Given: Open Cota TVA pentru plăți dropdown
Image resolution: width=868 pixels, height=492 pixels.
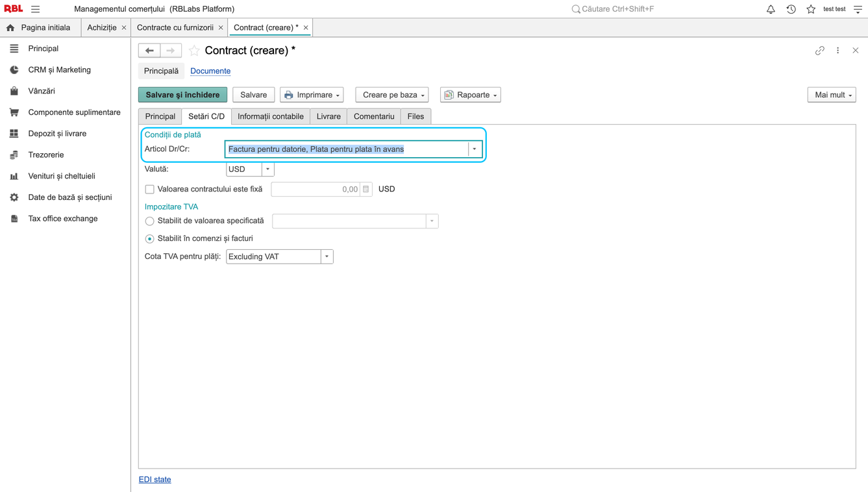Looking at the screenshot, I should coord(327,256).
